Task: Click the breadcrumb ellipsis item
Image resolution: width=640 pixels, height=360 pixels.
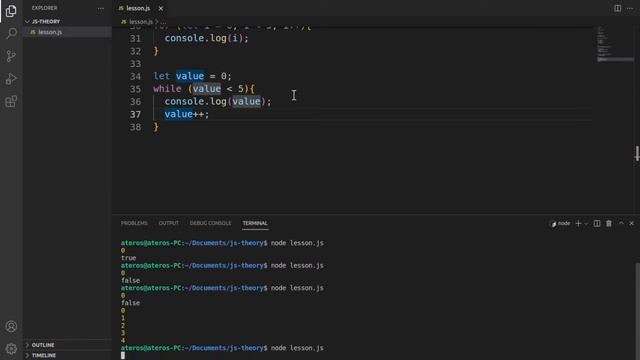Action: (163, 22)
